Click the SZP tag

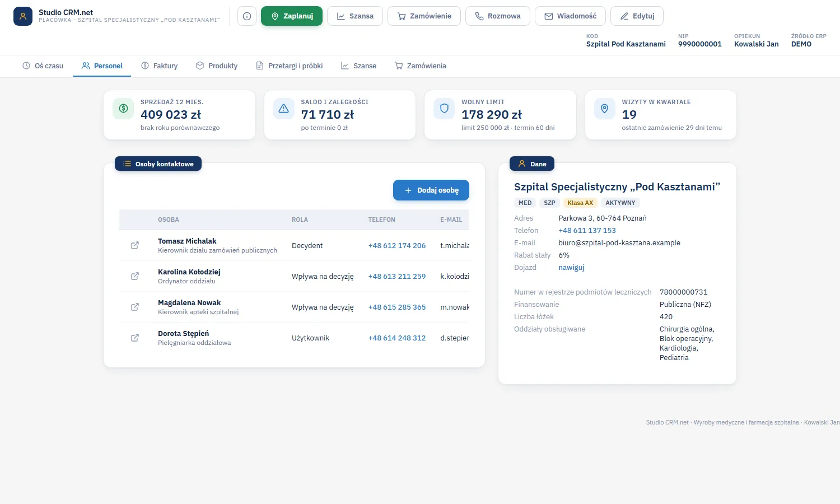[550, 203]
